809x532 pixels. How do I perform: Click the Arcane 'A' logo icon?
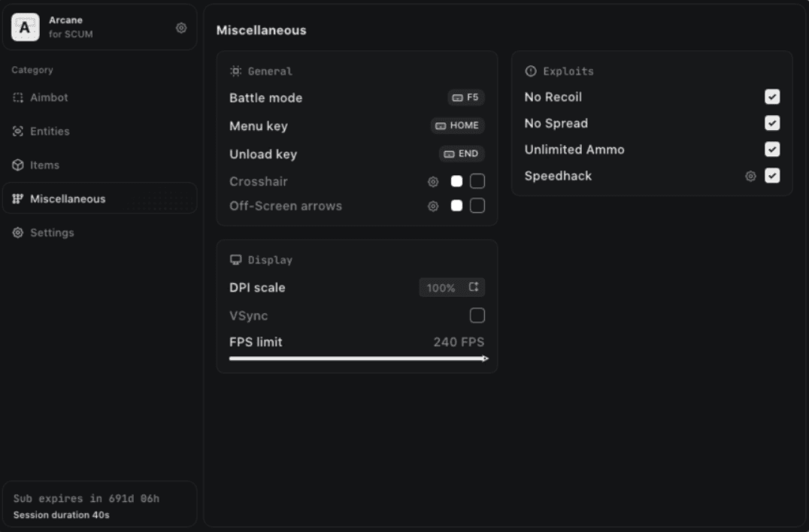[x=25, y=28]
